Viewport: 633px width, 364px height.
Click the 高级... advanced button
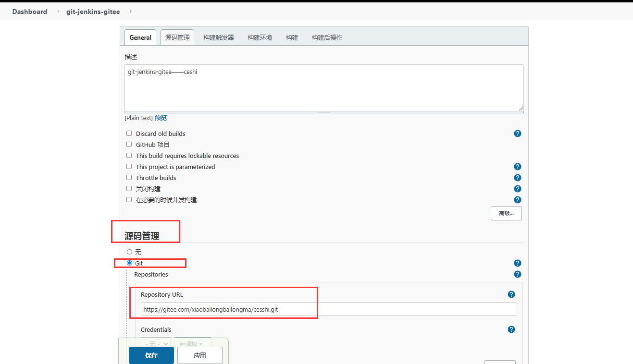(x=506, y=213)
